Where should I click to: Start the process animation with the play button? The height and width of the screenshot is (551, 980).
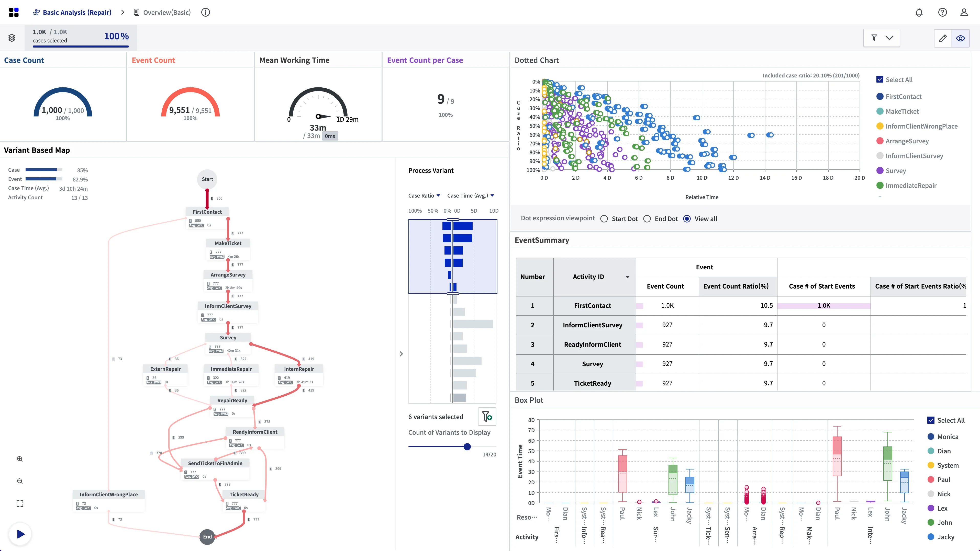pos(20,534)
